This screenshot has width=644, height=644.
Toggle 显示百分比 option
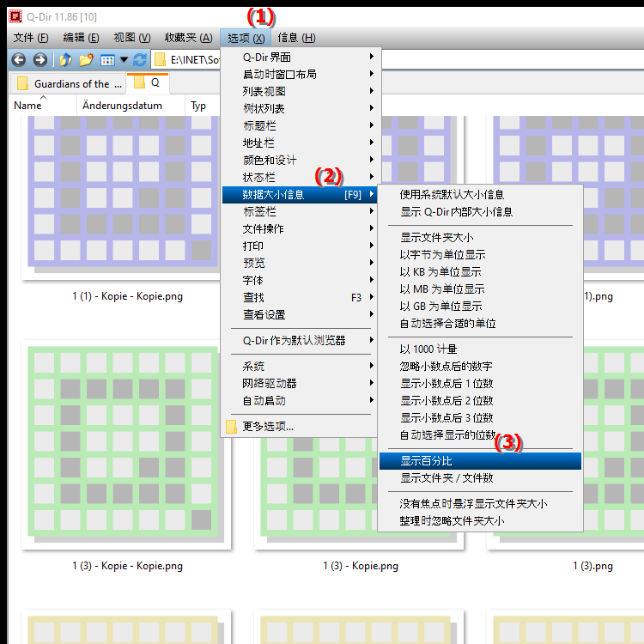coord(480,461)
